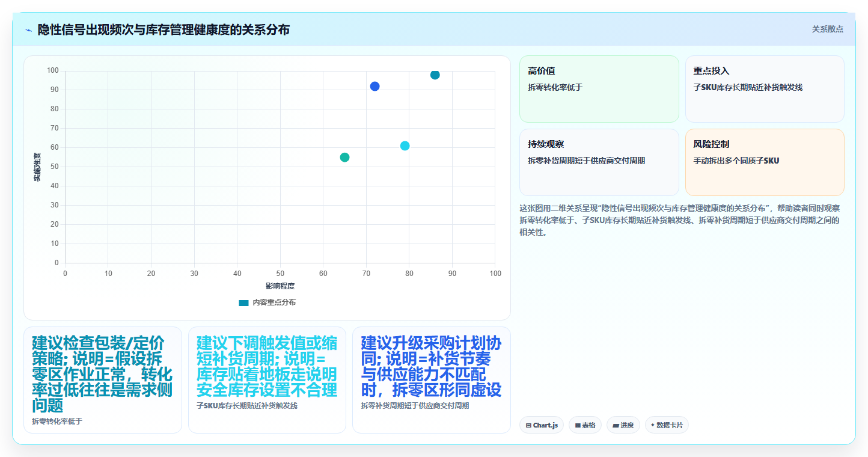Click the x-axis tick value 50

[x=280, y=274]
